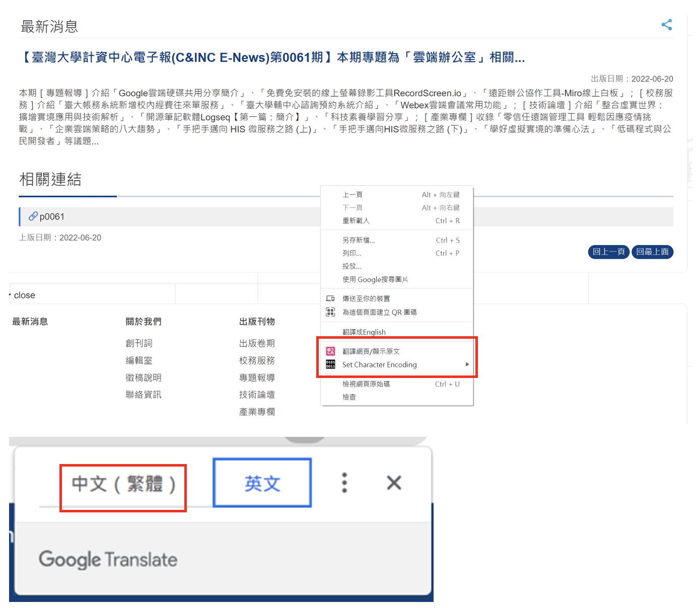
Task: Expand Set Character Encoding submenu arrow
Action: (x=467, y=364)
